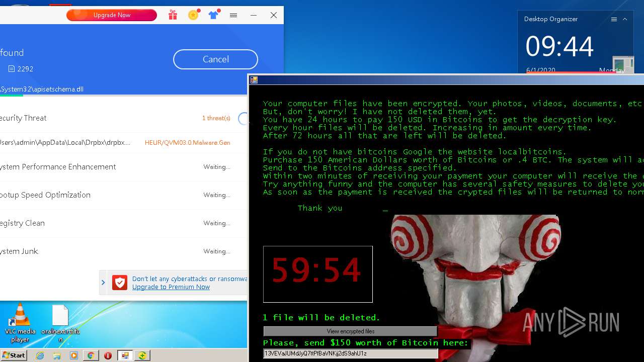Click View encrypted files button
Screen dimensions: 644x362
351,331
